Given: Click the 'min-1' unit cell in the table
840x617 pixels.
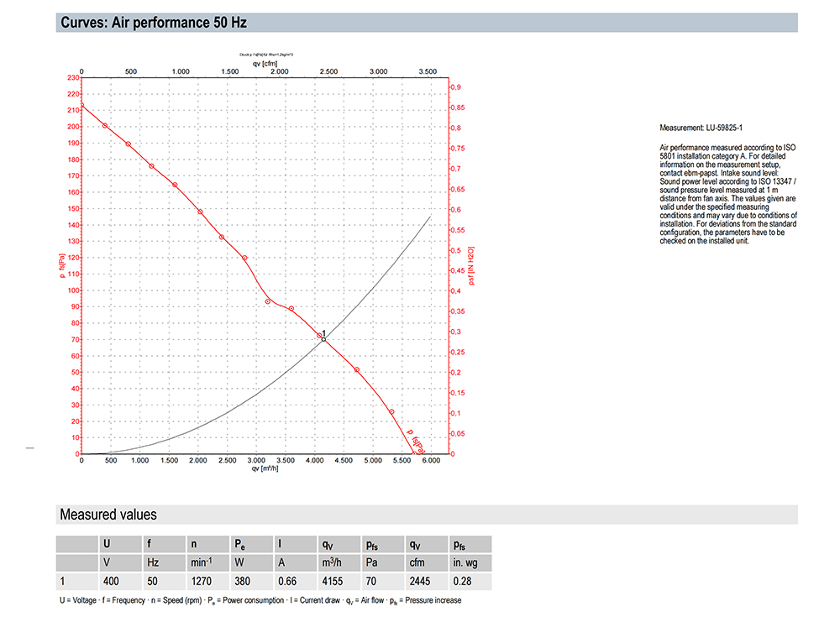Looking at the screenshot, I should pyautogui.click(x=202, y=562).
